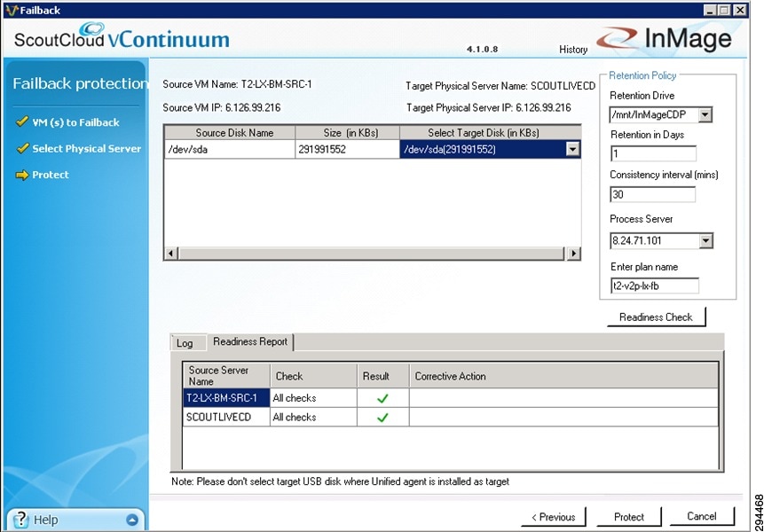Image resolution: width=764 pixels, height=532 pixels.
Task: Click the Retention in Days input field
Action: pos(653,153)
